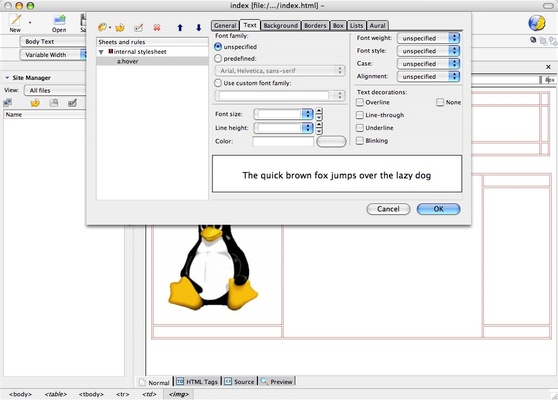558x400 pixels.
Task: Click the dark layer icon below the globe logo
Action: point(533,40)
